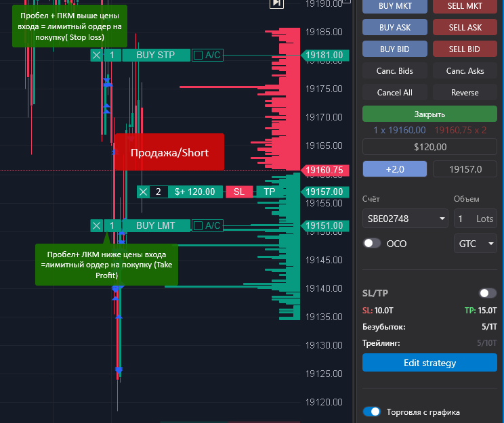
Task: Click the play-forward icon at chart top
Action: [276, 3]
